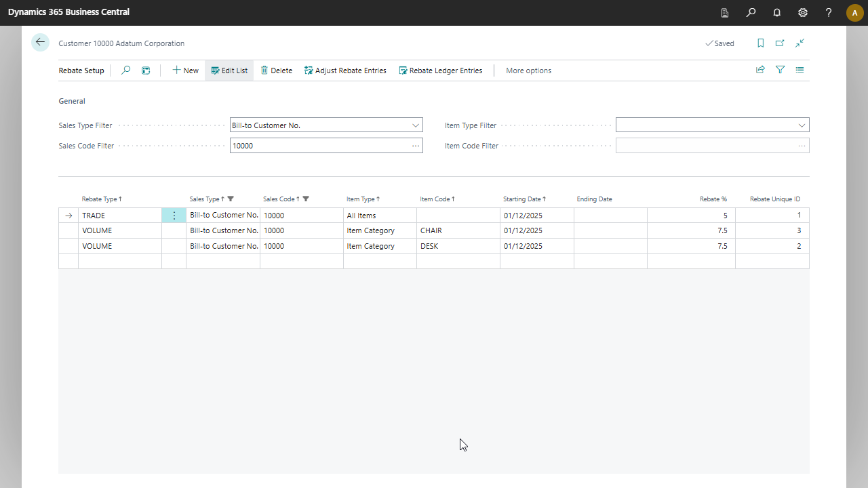868x488 pixels.
Task: Collapse the page with the shrink arrows icon
Action: click(x=800, y=43)
